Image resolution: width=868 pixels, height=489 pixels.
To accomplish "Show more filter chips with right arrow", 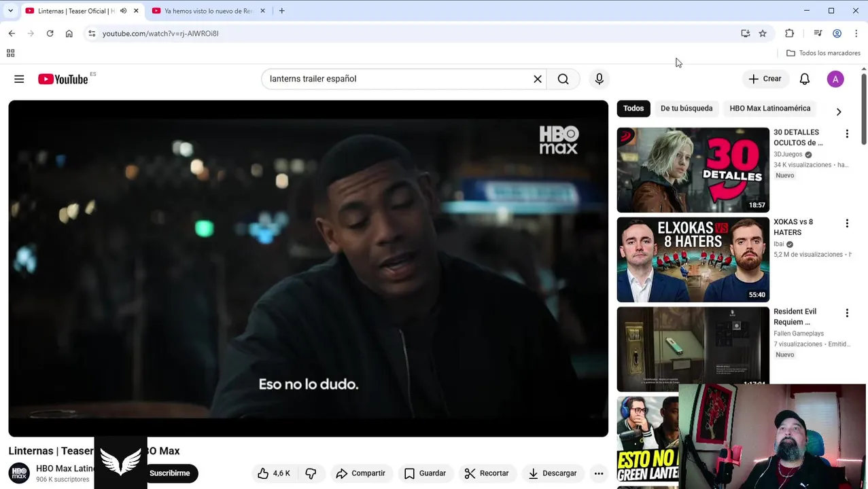I will [839, 112].
